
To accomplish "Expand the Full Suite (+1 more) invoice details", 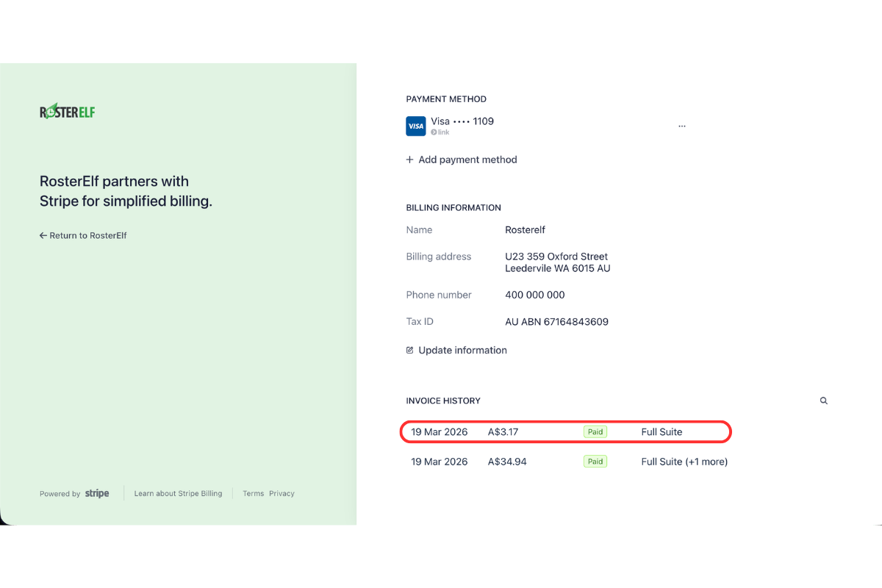I will tap(684, 462).
